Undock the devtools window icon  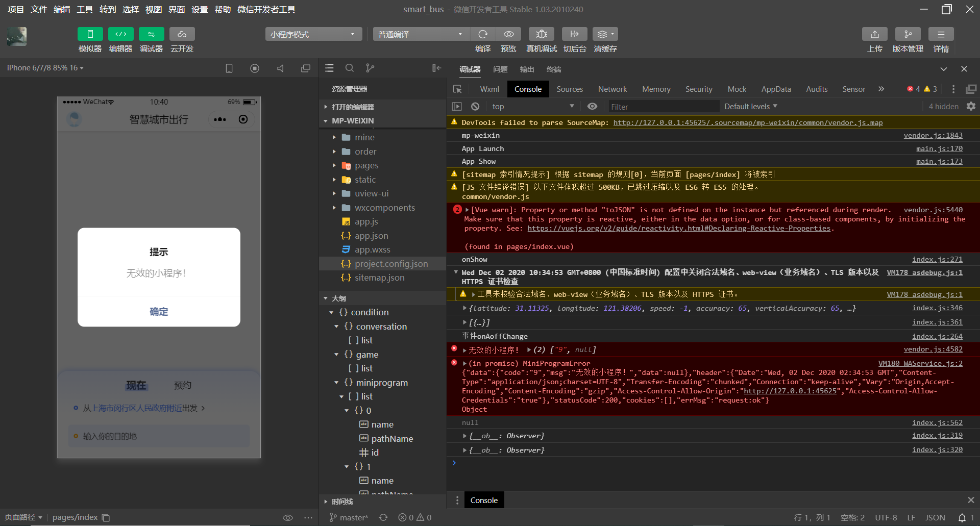pyautogui.click(x=971, y=89)
